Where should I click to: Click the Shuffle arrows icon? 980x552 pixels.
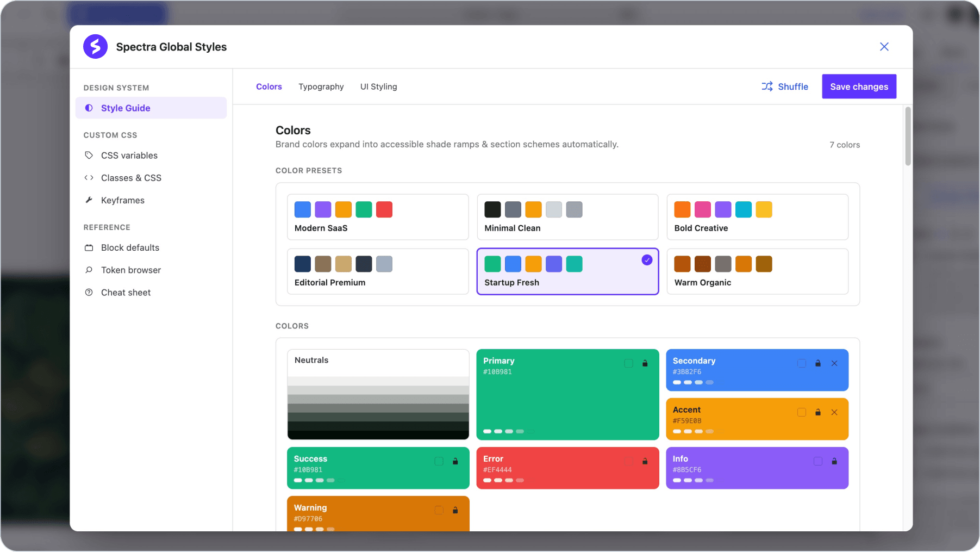767,86
